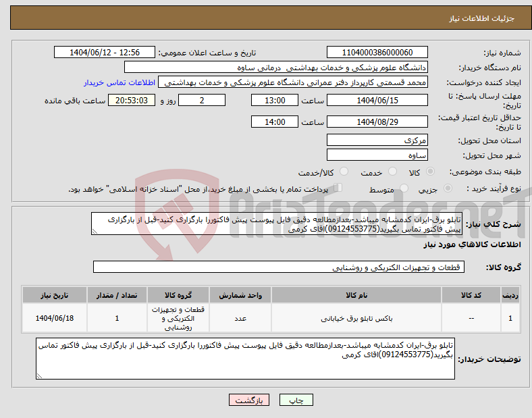
Task: Click the resize handle of buyer notes textarea
Action: click(39, 376)
